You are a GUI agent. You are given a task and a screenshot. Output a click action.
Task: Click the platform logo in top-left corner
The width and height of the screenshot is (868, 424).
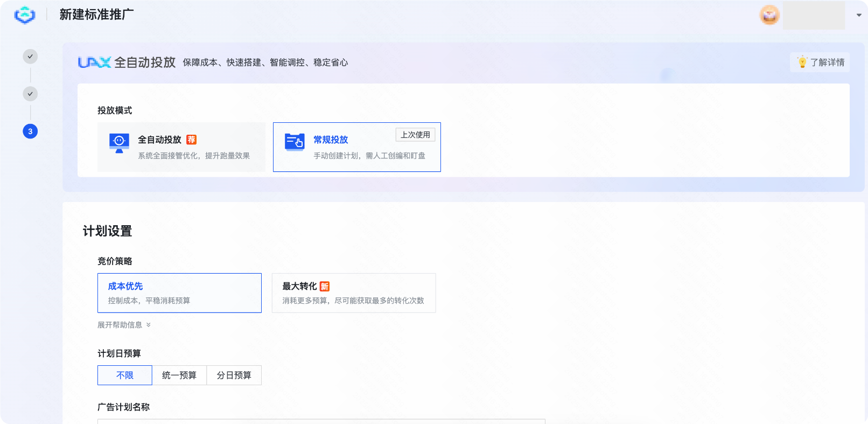tap(25, 15)
